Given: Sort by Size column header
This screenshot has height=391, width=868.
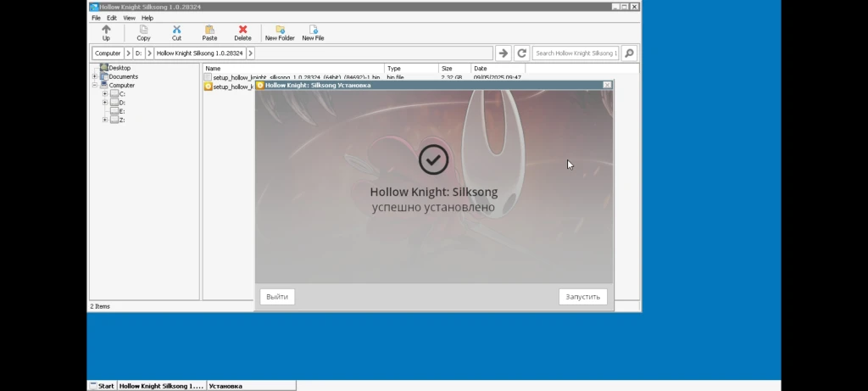Looking at the screenshot, I should pos(454,69).
